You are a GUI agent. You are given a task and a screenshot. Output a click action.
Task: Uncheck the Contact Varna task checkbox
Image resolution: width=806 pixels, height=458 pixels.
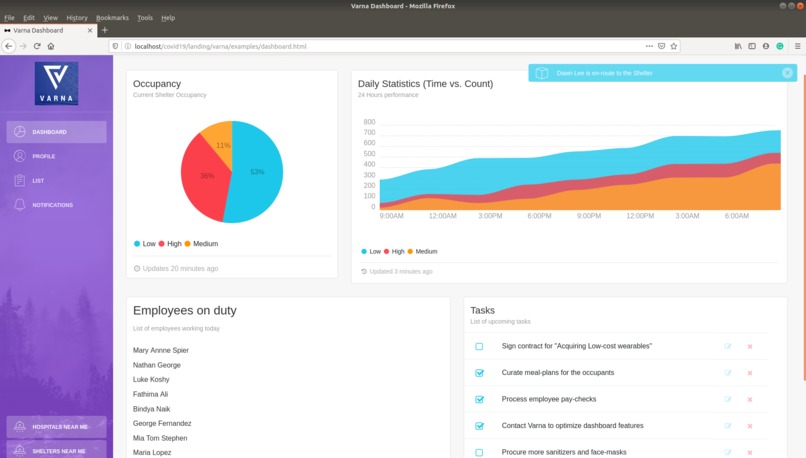tap(479, 426)
